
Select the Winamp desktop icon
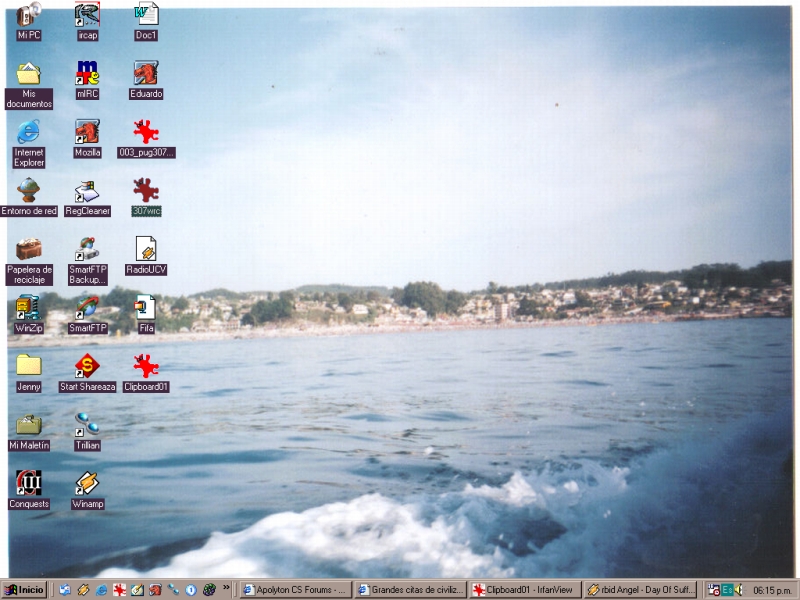tap(87, 484)
